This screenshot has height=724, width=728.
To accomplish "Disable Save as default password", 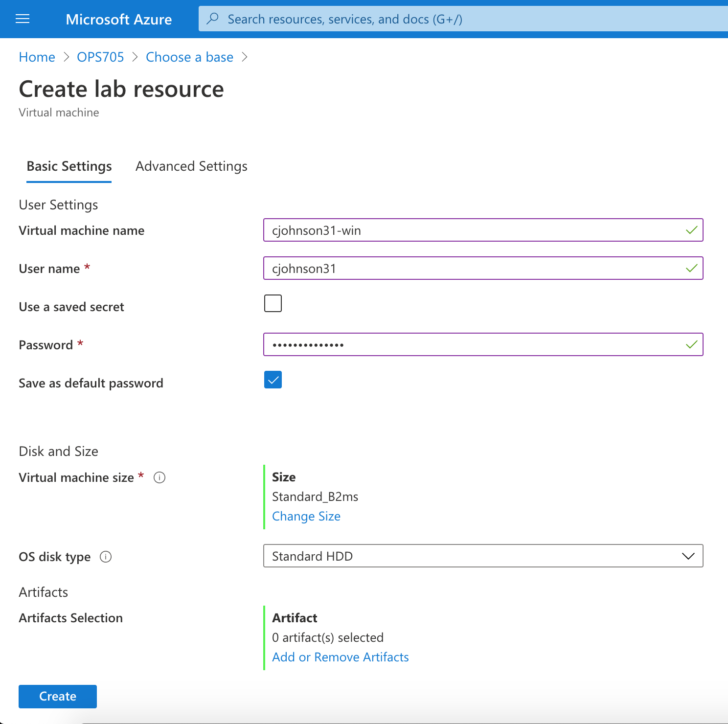I will tap(273, 380).
